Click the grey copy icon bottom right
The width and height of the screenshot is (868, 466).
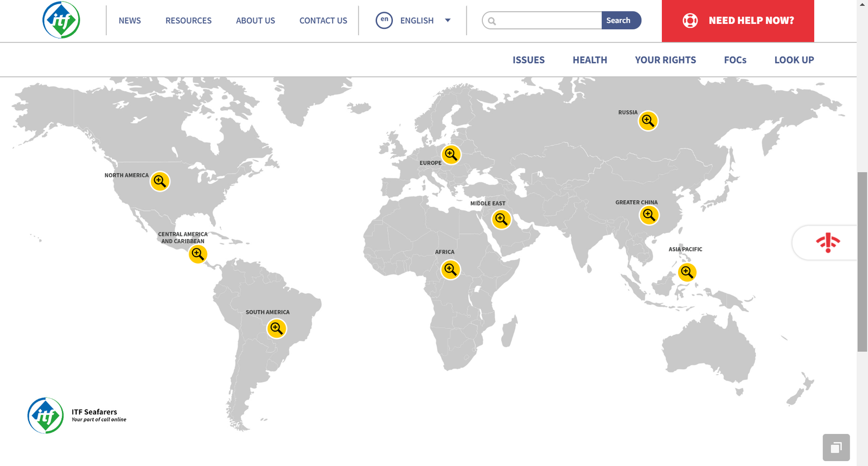point(836,448)
